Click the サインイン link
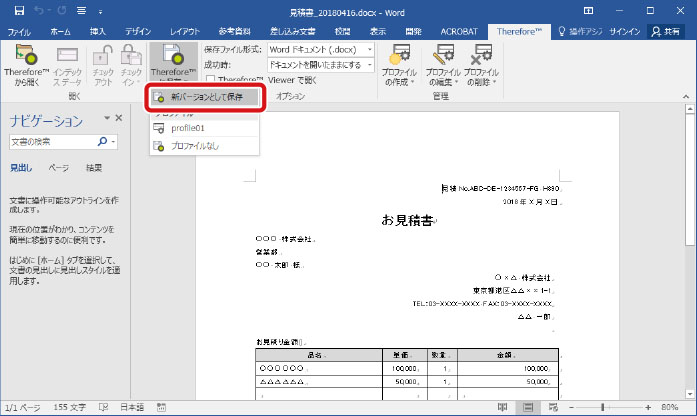The height and width of the screenshot is (416, 697). pos(620,32)
